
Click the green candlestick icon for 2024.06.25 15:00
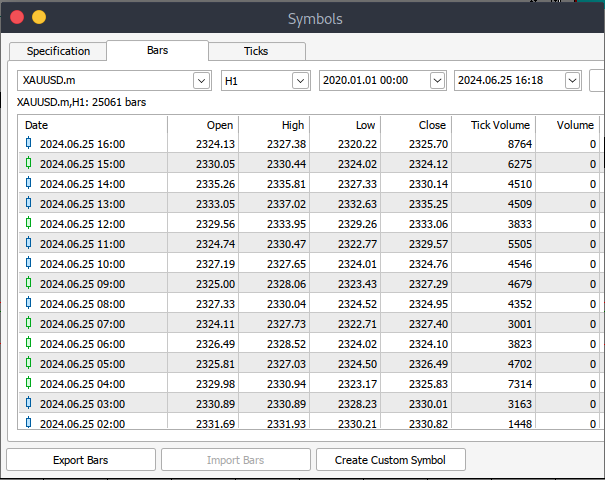[x=29, y=163]
